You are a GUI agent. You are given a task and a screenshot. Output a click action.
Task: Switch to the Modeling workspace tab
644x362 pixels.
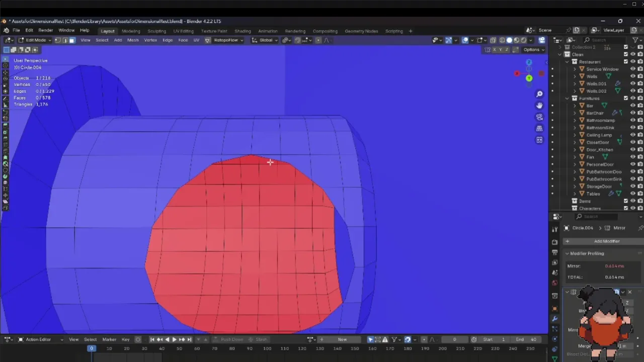(x=131, y=31)
